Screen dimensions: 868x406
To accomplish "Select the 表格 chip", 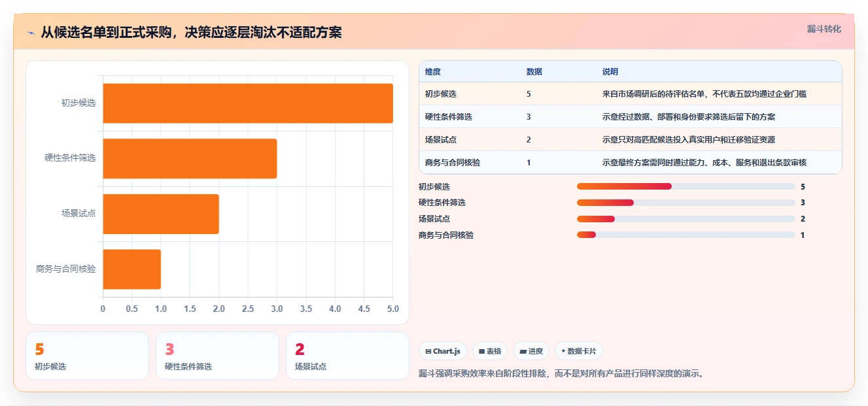I will pos(490,351).
